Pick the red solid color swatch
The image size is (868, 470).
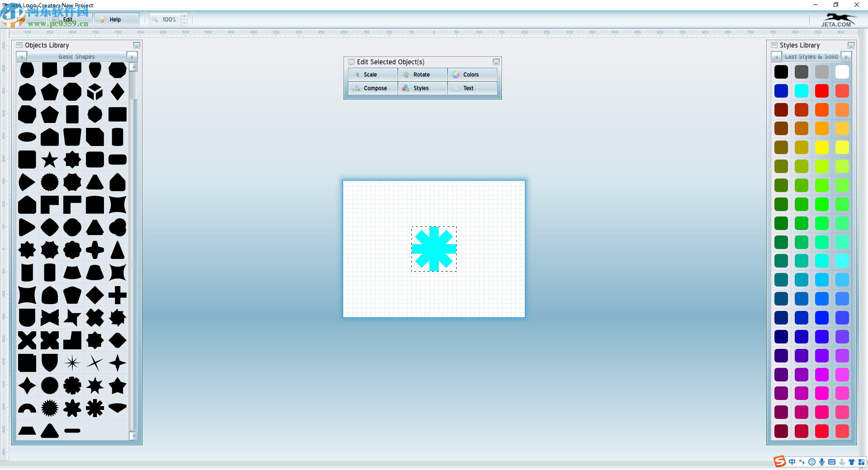[x=822, y=91]
